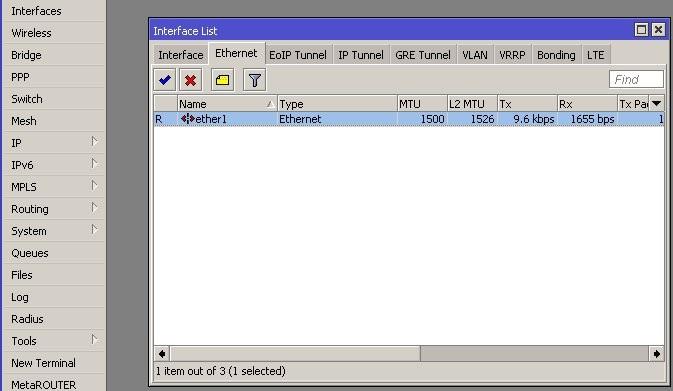Switch to the Bonding tab

tap(556, 55)
